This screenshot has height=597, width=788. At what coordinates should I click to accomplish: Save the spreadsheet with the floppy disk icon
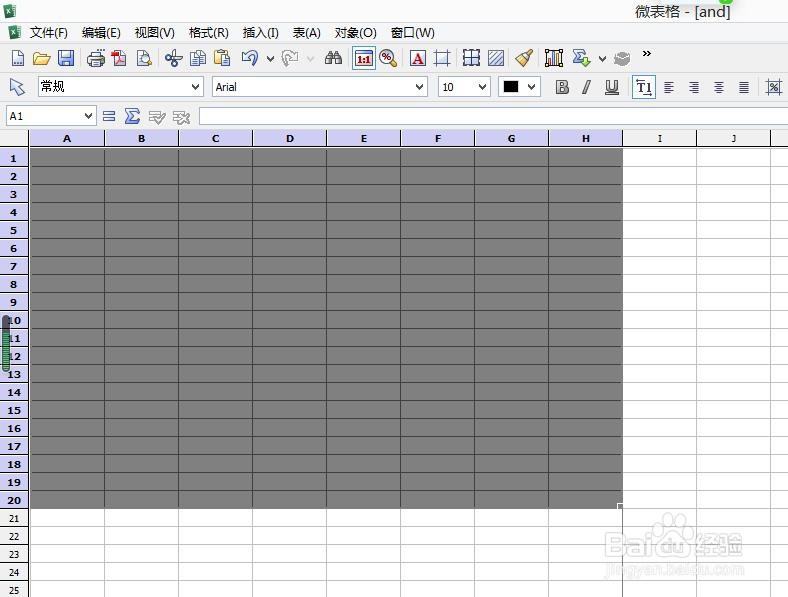tap(66, 58)
